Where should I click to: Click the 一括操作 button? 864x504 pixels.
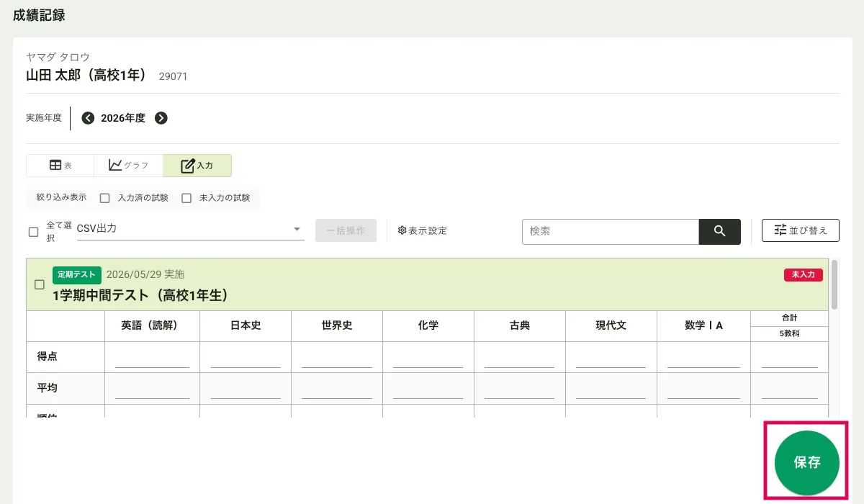(346, 231)
